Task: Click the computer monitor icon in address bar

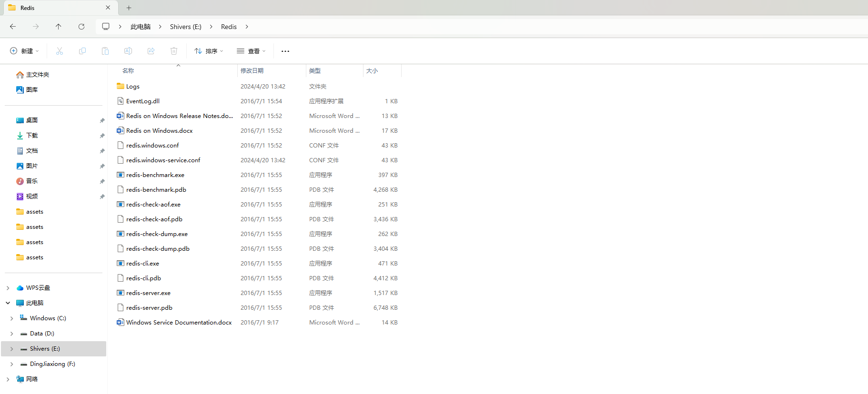Action: [106, 27]
